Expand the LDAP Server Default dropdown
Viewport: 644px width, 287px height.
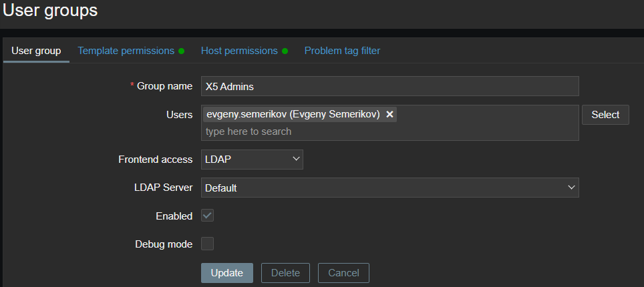[x=390, y=188]
